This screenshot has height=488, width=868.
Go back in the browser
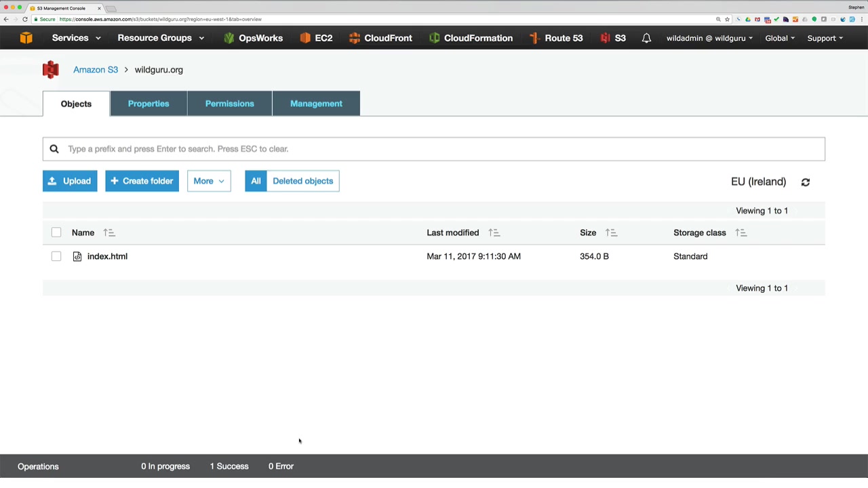click(x=6, y=19)
